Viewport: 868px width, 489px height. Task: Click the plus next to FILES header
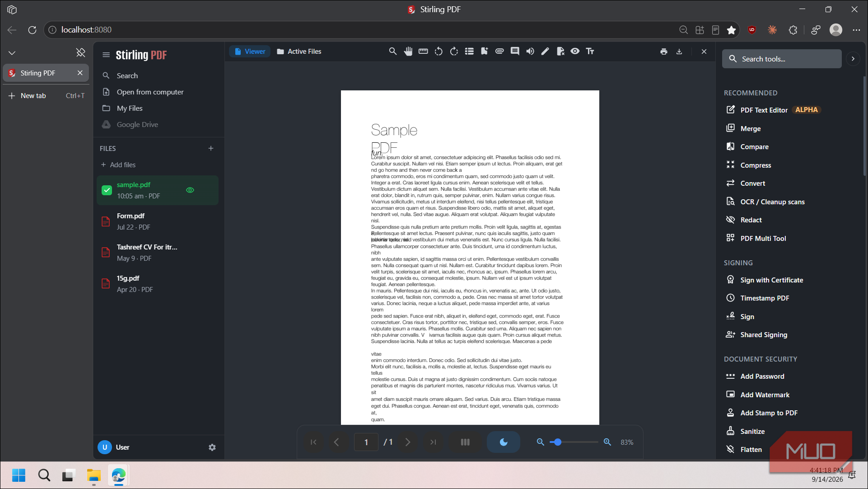(211, 148)
